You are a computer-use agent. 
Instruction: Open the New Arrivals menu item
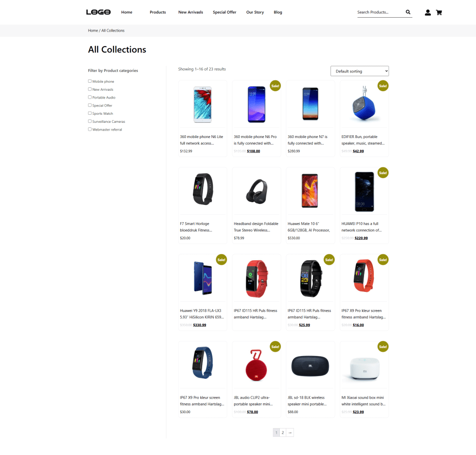tap(191, 12)
